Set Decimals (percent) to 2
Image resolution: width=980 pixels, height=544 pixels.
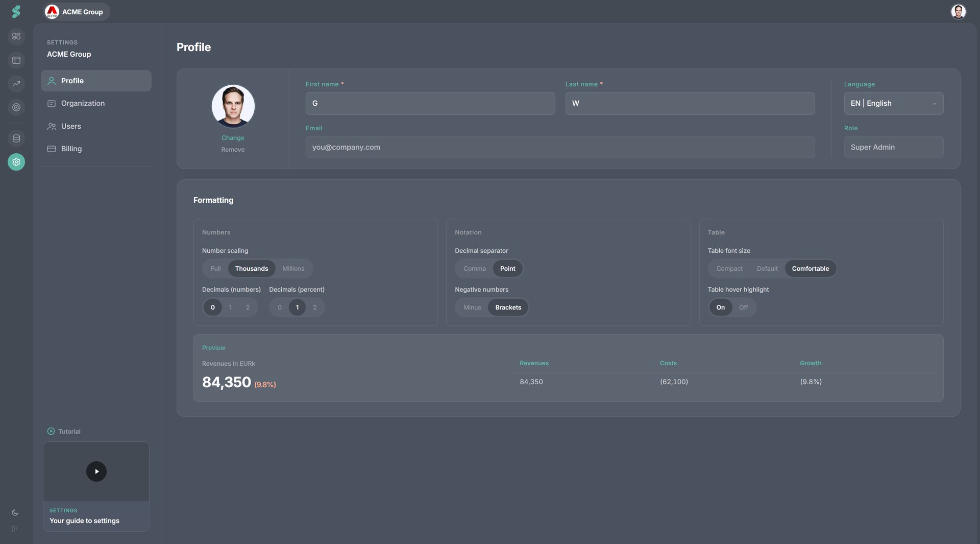tap(315, 308)
